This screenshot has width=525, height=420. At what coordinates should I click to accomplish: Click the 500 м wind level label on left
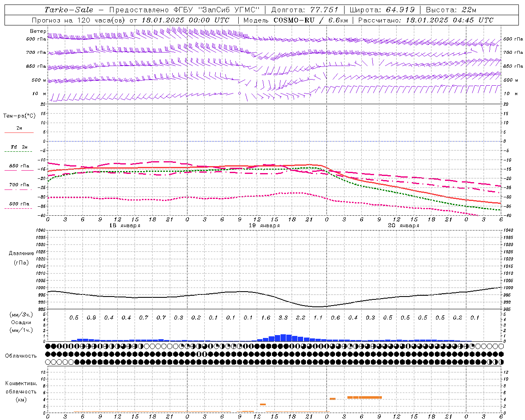coord(39,80)
